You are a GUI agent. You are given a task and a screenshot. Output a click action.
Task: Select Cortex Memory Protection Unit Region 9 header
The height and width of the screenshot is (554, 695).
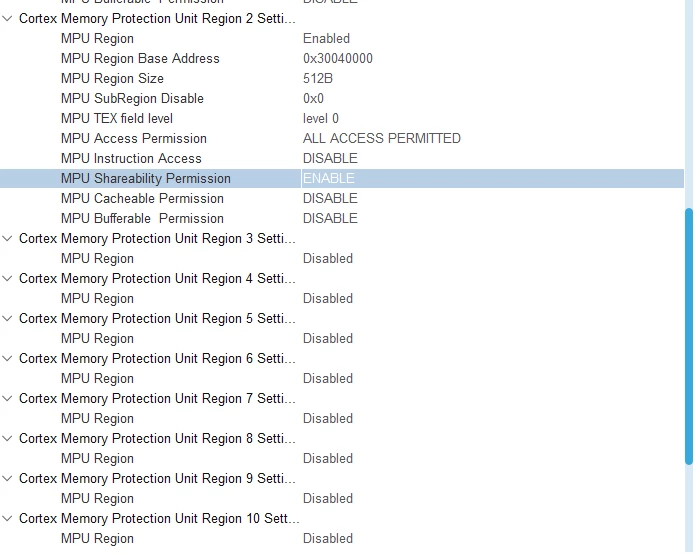tap(157, 478)
